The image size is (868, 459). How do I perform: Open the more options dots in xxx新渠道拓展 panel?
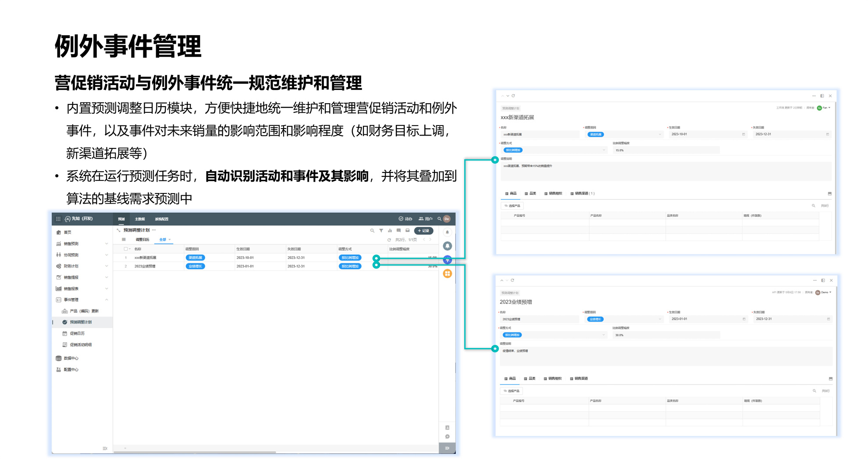(x=814, y=96)
